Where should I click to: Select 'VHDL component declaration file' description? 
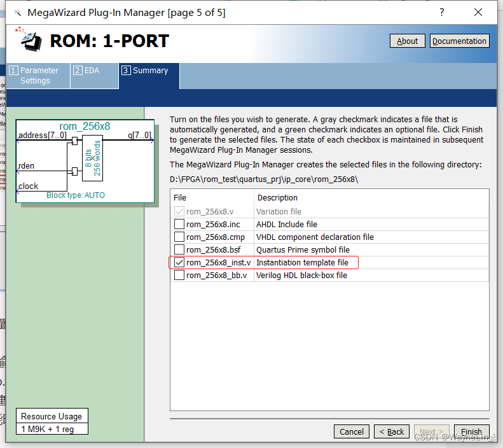[x=315, y=237]
